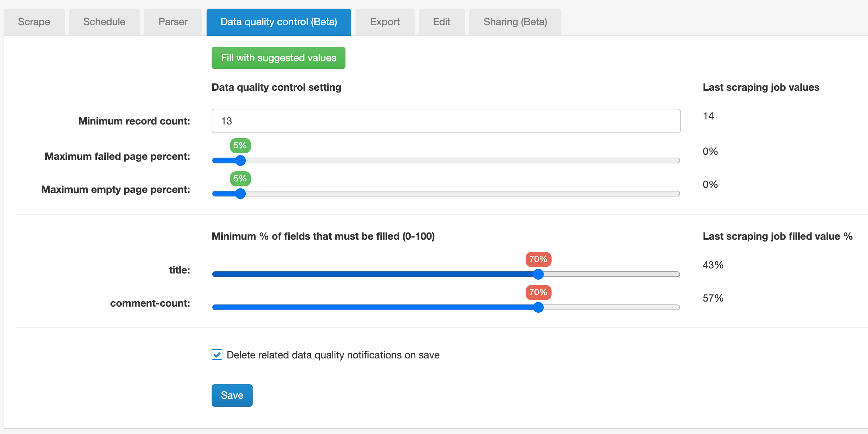Image resolution: width=868 pixels, height=434 pixels.
Task: Click inside the Minimum record count field
Action: (x=446, y=121)
